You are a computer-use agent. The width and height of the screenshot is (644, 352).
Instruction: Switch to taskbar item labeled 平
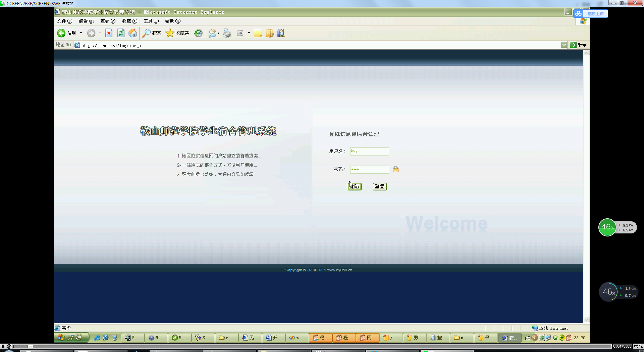[485, 338]
